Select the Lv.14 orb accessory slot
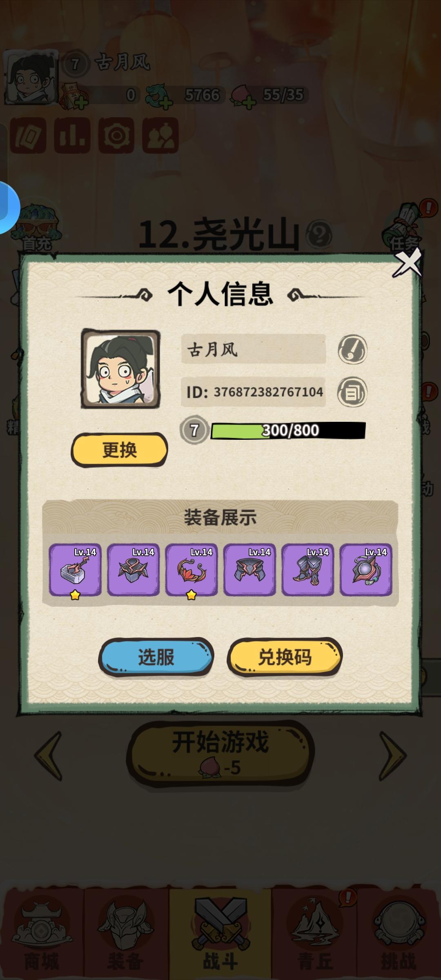This screenshot has width=441, height=980. 366,570
